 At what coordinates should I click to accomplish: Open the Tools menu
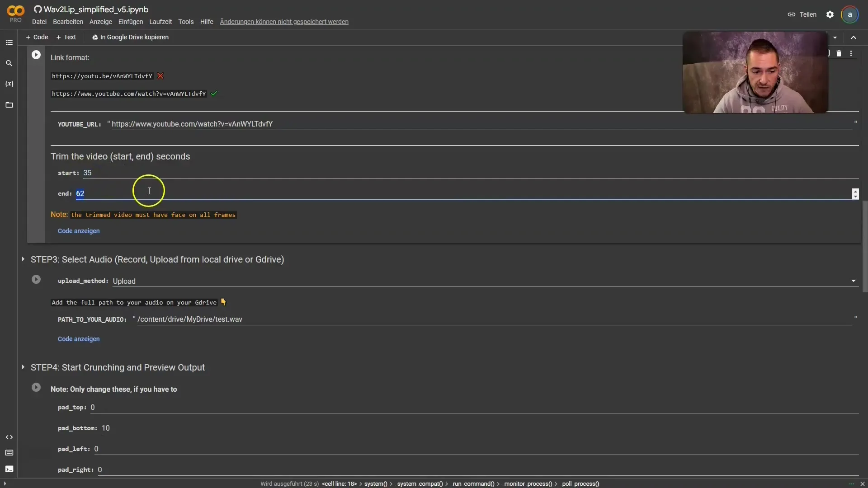(x=186, y=22)
